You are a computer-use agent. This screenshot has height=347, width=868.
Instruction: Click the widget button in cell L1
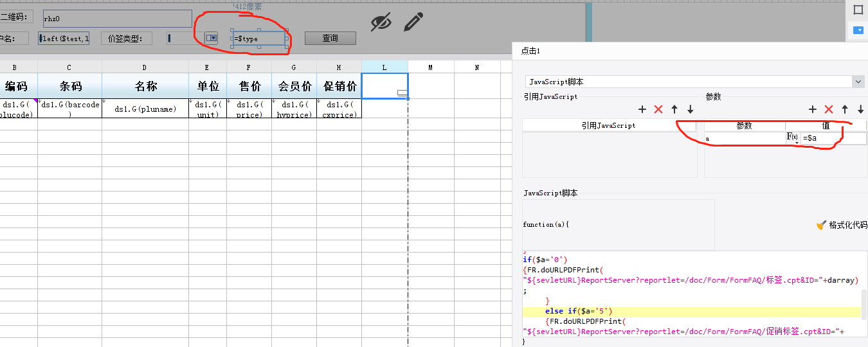tap(402, 93)
